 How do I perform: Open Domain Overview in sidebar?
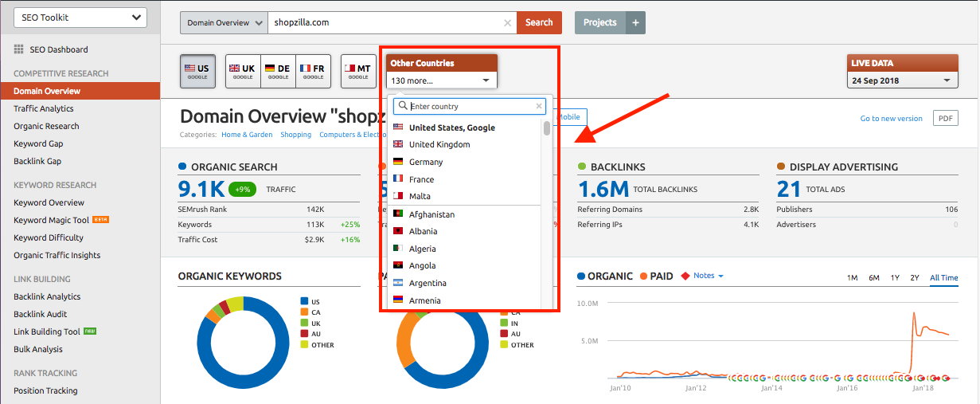[80, 91]
